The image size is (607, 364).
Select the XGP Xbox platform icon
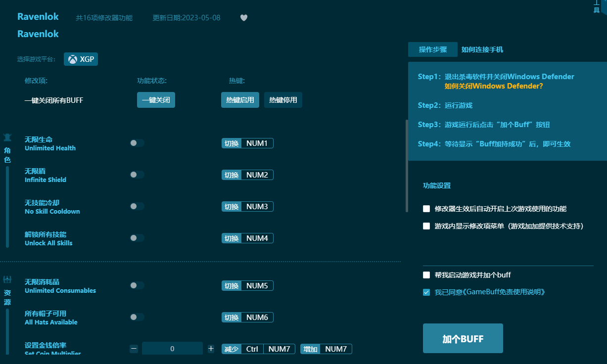coord(73,59)
